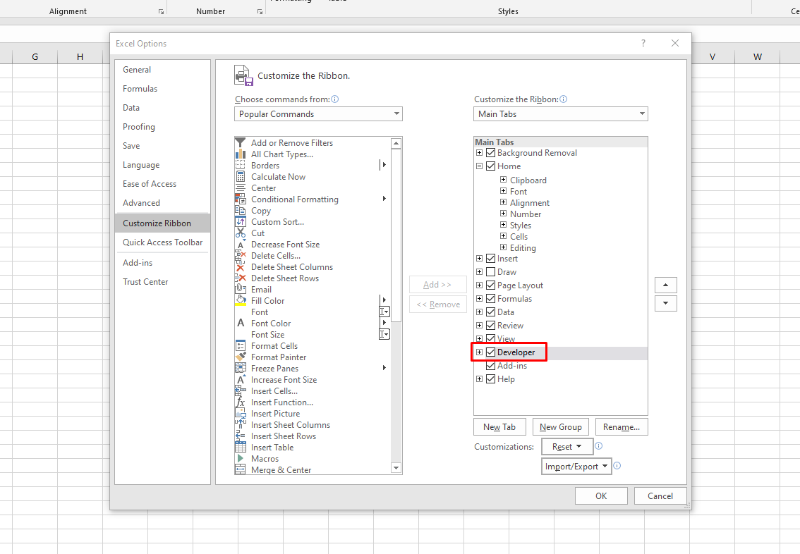The width and height of the screenshot is (800, 554).
Task: Click the Delete Sheet Rows icon
Action: pos(240,278)
